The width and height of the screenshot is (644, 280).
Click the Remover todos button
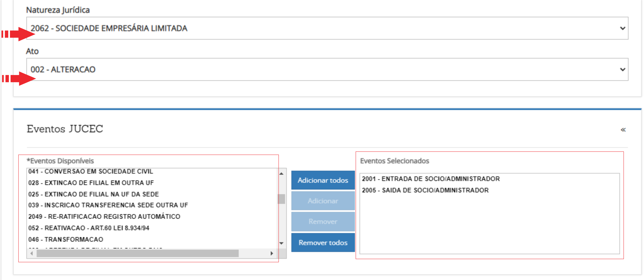323,243
